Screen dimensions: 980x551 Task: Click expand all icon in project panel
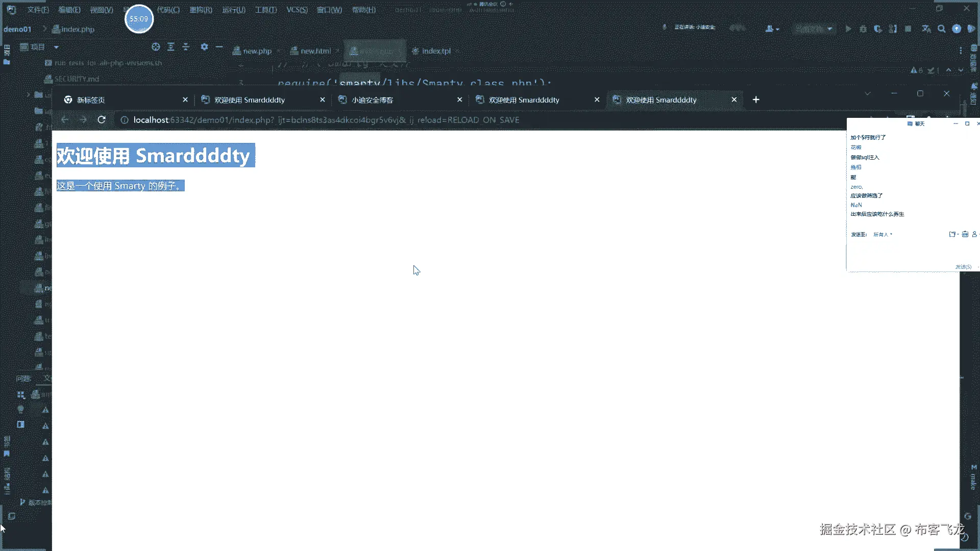tap(171, 47)
